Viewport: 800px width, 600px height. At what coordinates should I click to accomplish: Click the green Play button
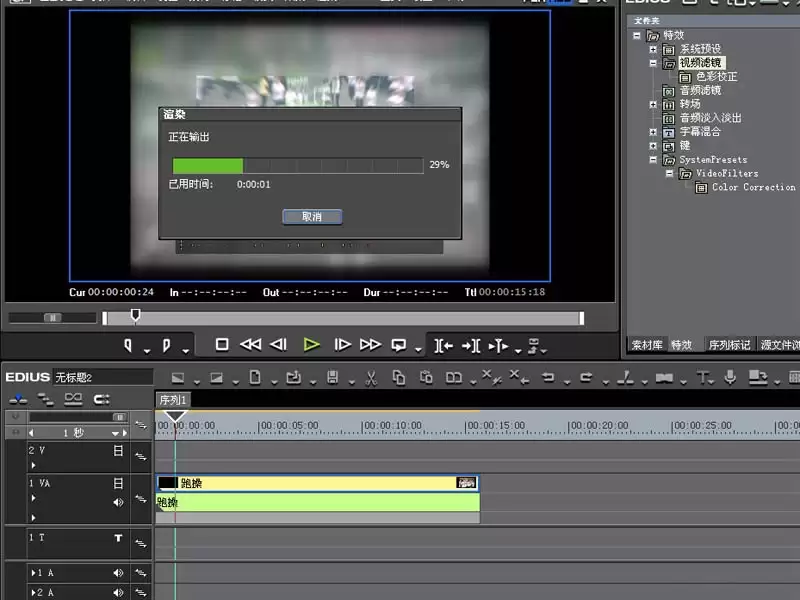tap(311, 345)
